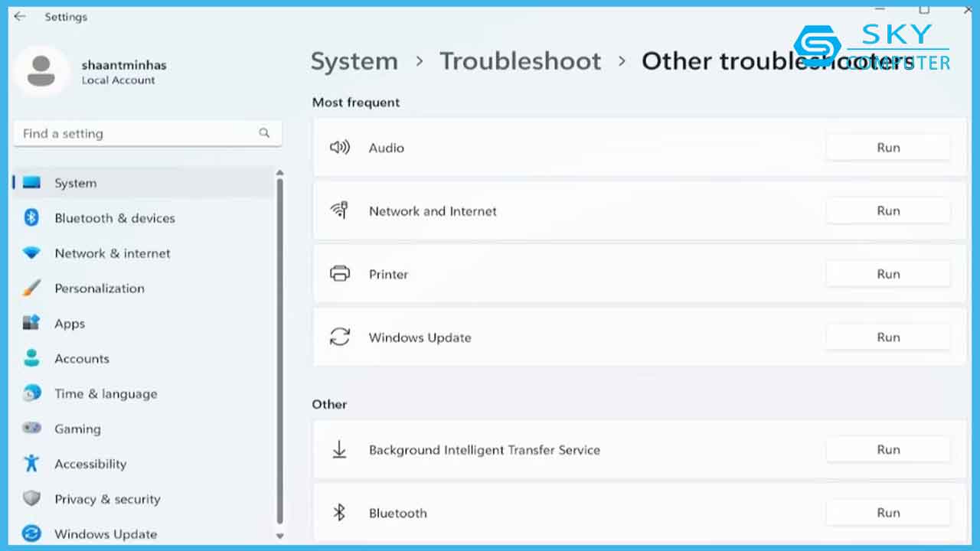The height and width of the screenshot is (551, 980).
Task: Click the Privacy & security shield icon
Action: tap(31, 499)
